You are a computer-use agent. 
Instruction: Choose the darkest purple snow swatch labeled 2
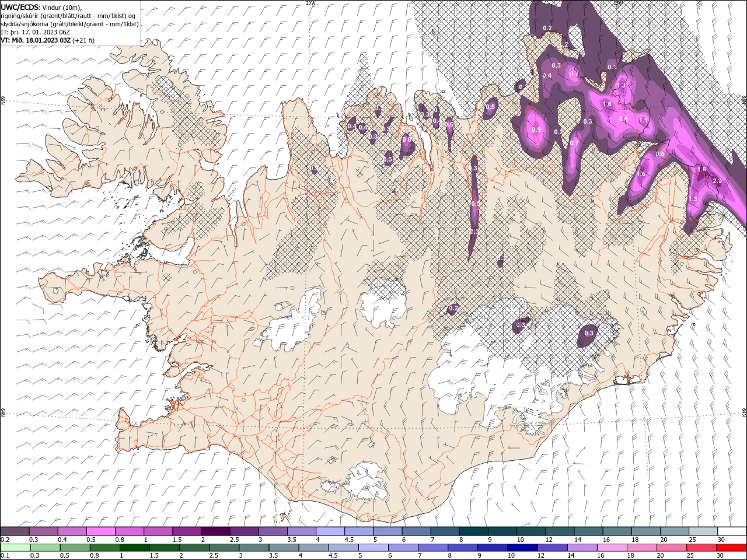pos(215,531)
